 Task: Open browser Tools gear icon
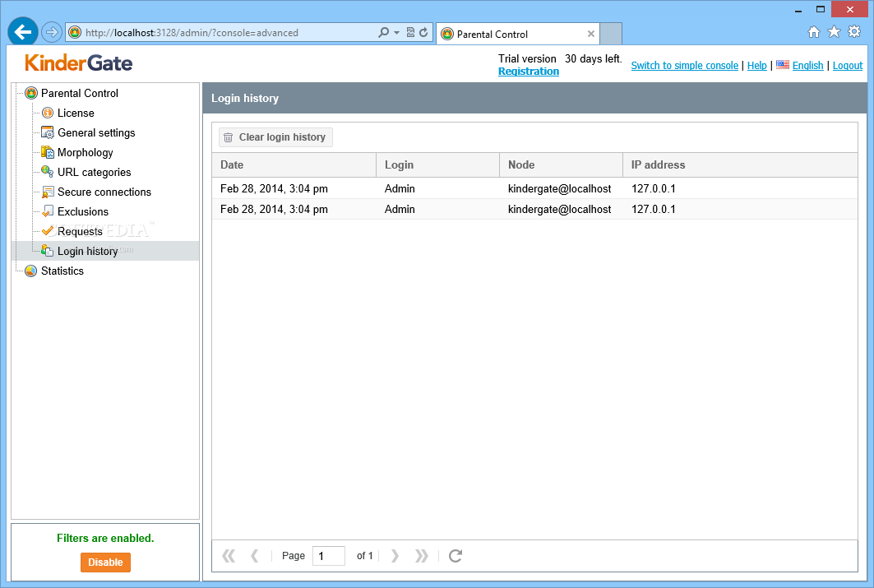tap(854, 32)
